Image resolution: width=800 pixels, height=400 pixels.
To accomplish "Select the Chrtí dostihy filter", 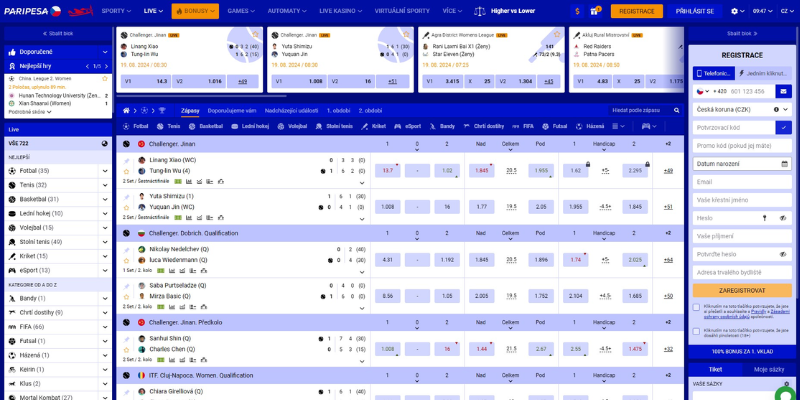I will click(484, 126).
